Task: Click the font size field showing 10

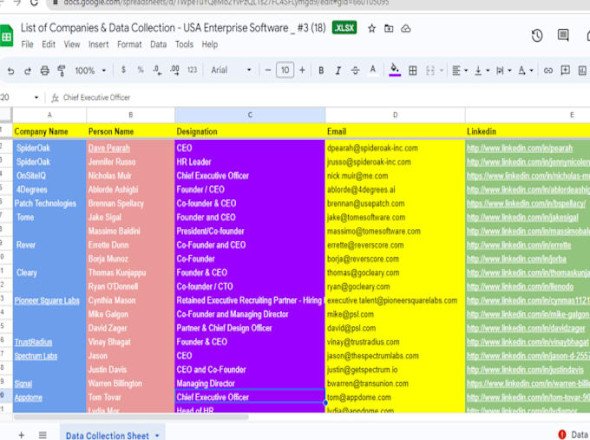Action: tap(285, 70)
